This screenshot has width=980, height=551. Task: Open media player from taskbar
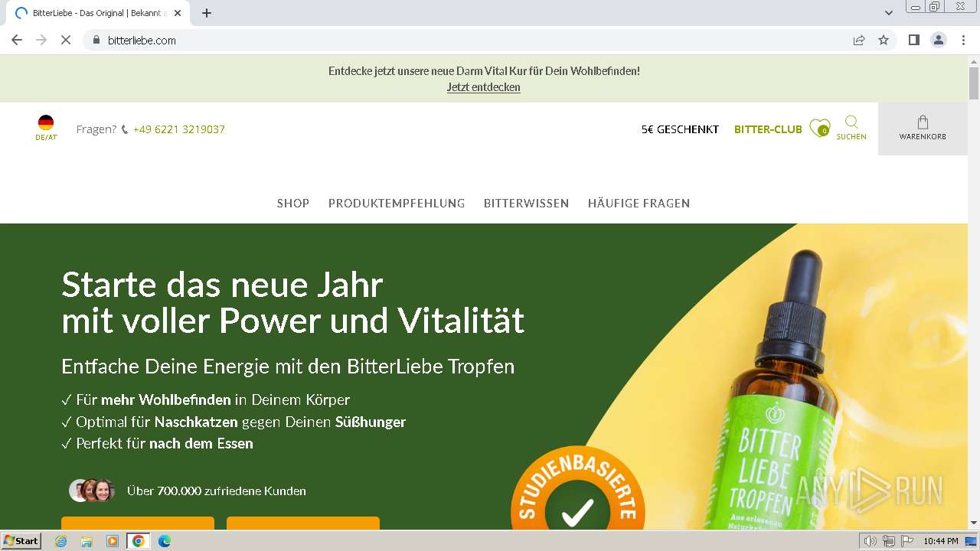113,541
